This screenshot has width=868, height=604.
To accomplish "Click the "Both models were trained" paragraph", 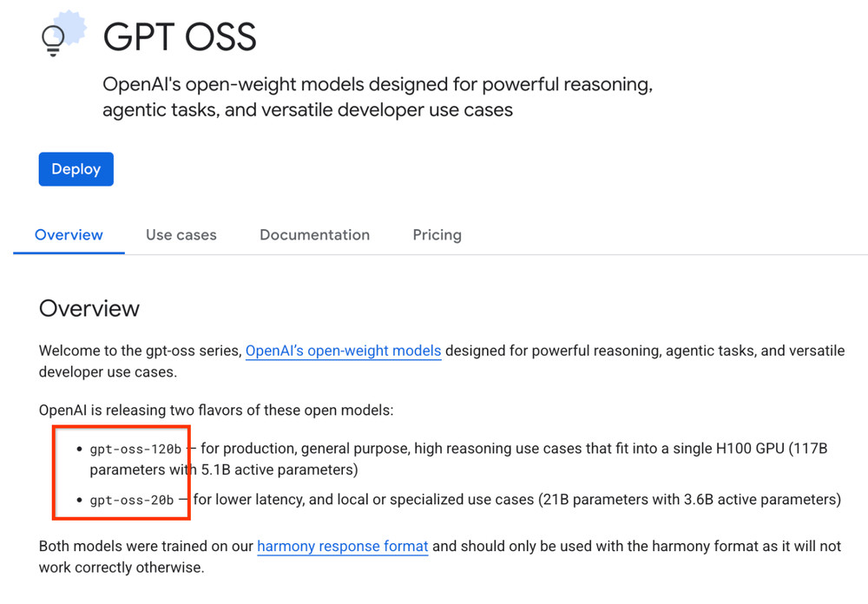I will tap(147, 547).
